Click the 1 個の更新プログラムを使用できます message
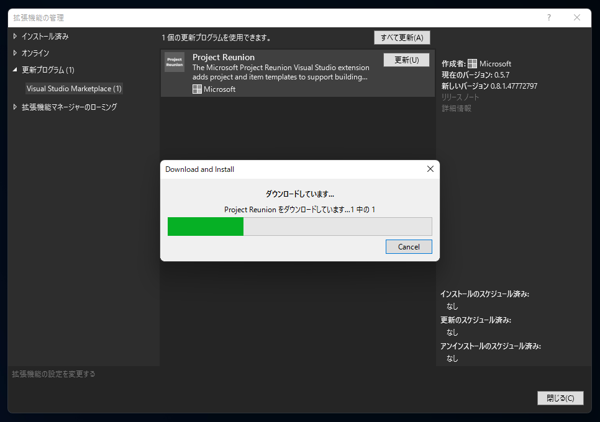 tap(216, 37)
